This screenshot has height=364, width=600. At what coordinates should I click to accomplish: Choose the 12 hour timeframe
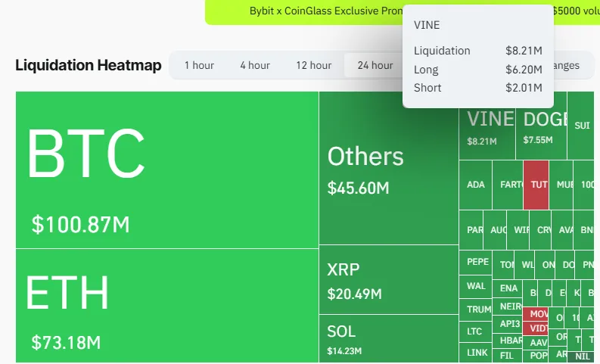click(313, 65)
